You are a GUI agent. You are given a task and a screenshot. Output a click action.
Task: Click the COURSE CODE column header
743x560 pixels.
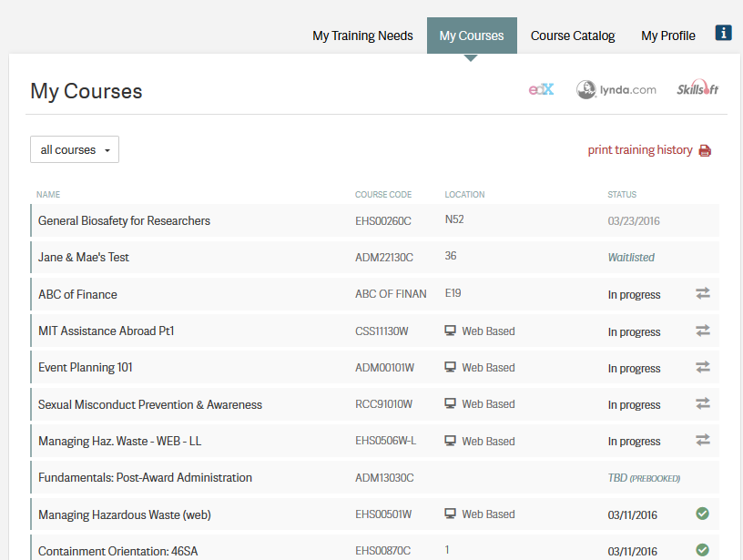pos(383,194)
